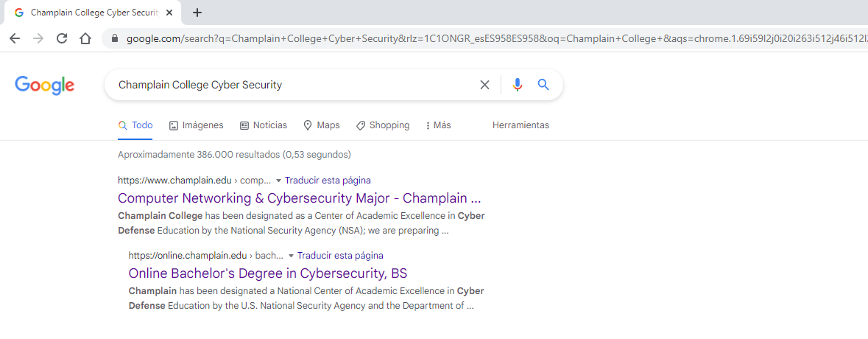Viewport: 868px width, 339px height.
Task: Start voice search with microphone icon
Action: click(518, 85)
